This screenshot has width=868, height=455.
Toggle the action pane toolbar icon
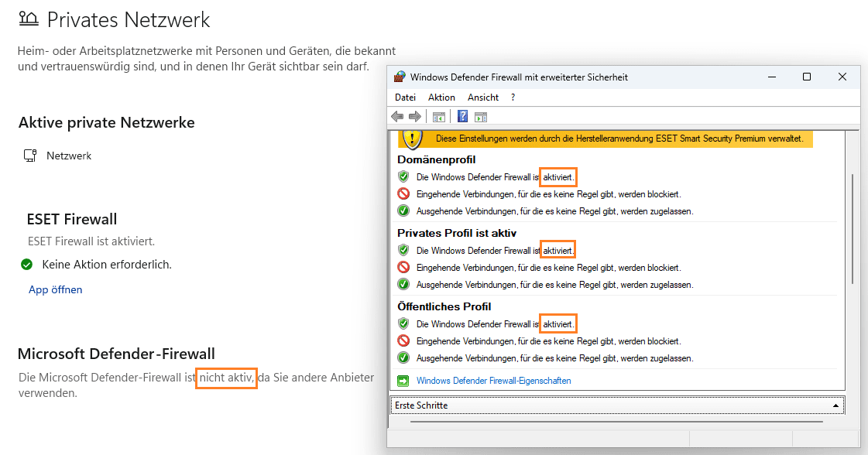click(481, 117)
